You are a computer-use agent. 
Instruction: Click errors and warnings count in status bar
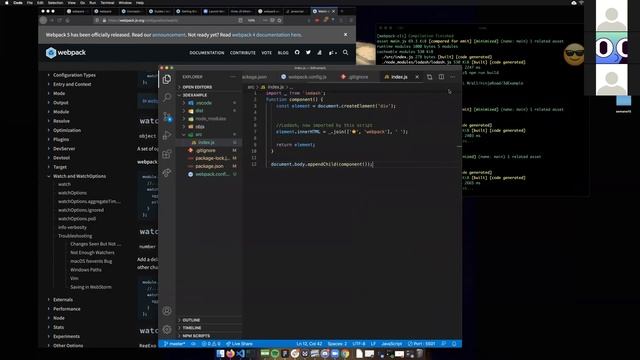pyautogui.click(x=211, y=344)
